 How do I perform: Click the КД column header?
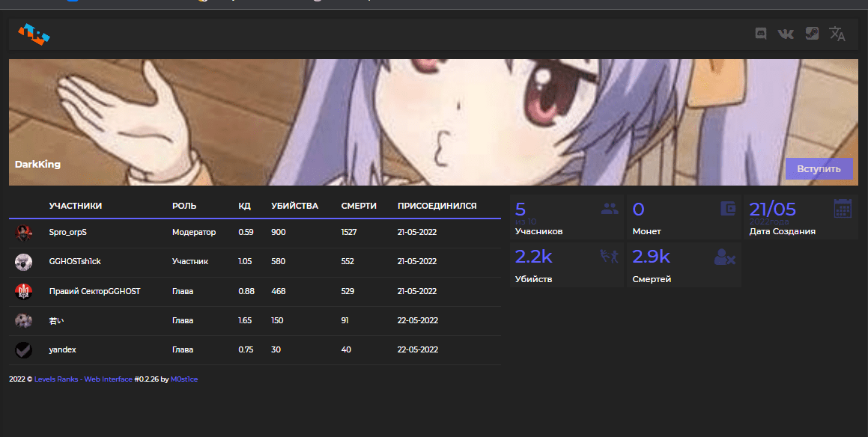(244, 206)
